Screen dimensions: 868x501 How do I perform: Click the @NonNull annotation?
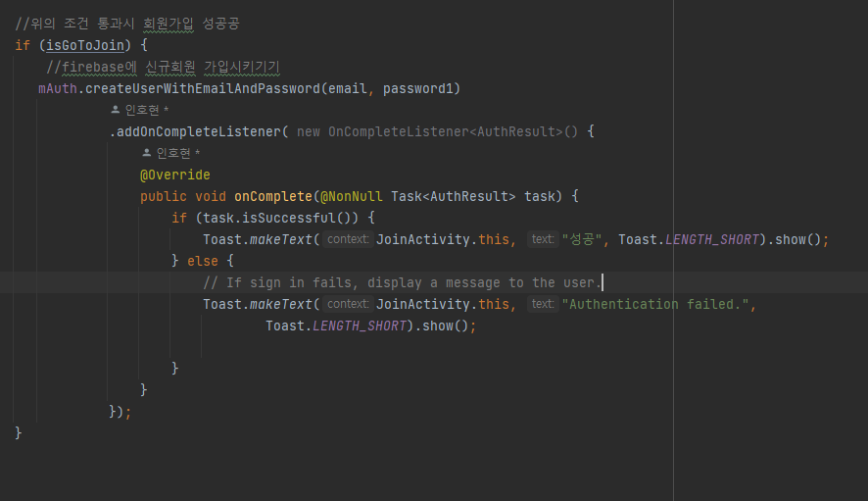coord(352,196)
